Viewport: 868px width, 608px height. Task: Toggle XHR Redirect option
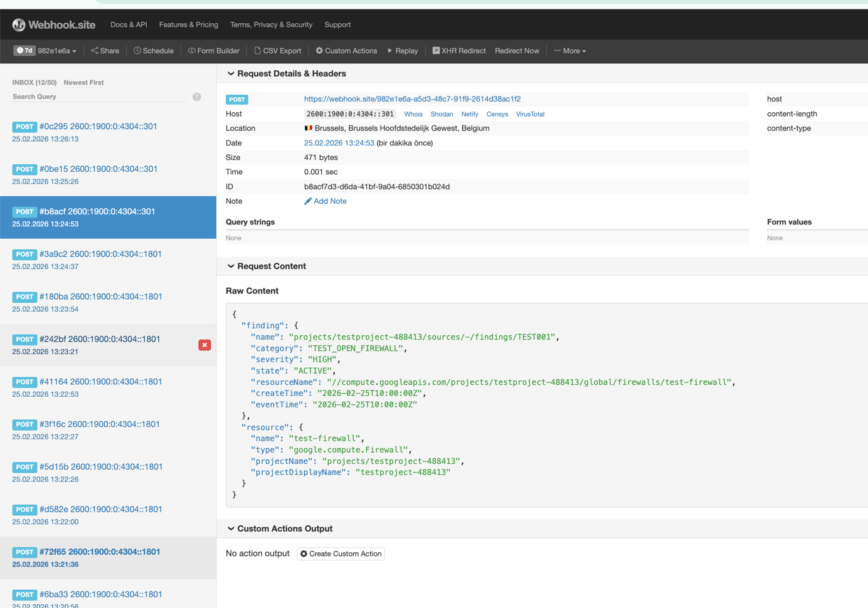click(x=459, y=51)
